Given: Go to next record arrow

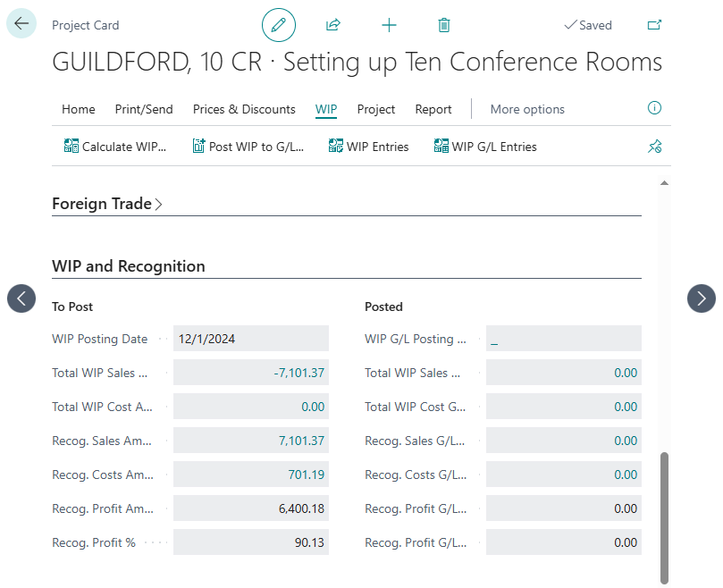Looking at the screenshot, I should point(702,298).
